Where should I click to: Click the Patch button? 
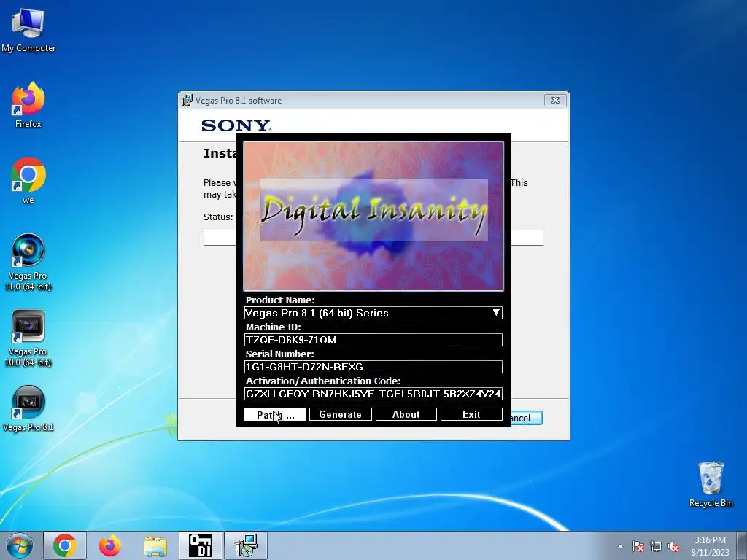point(275,414)
